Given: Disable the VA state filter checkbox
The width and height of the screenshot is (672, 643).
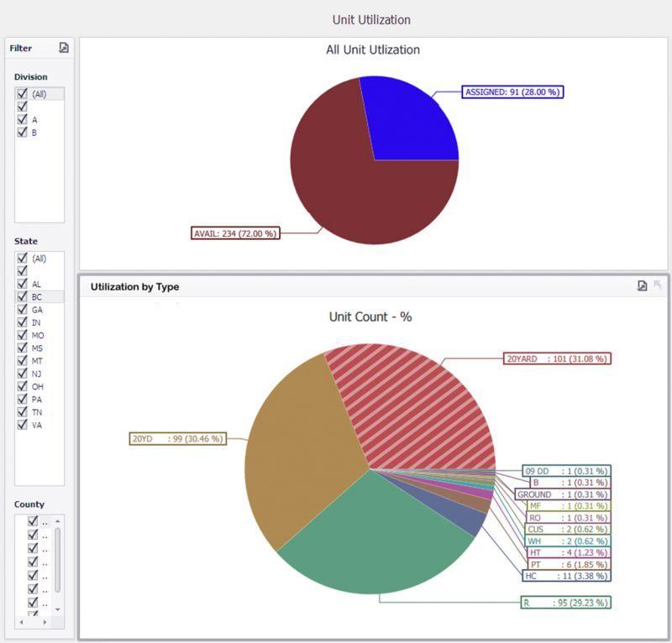Looking at the screenshot, I should (x=23, y=425).
